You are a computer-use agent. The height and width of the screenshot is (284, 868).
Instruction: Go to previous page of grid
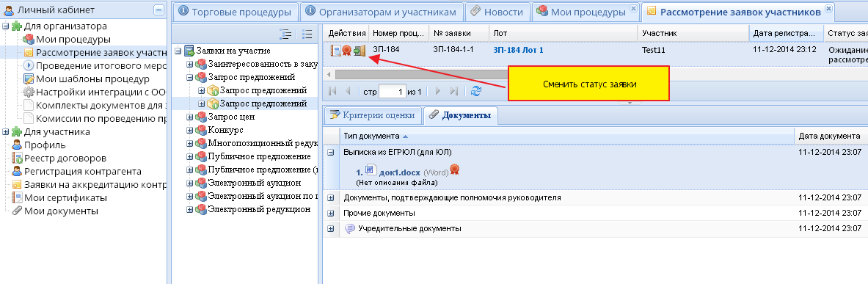348,91
